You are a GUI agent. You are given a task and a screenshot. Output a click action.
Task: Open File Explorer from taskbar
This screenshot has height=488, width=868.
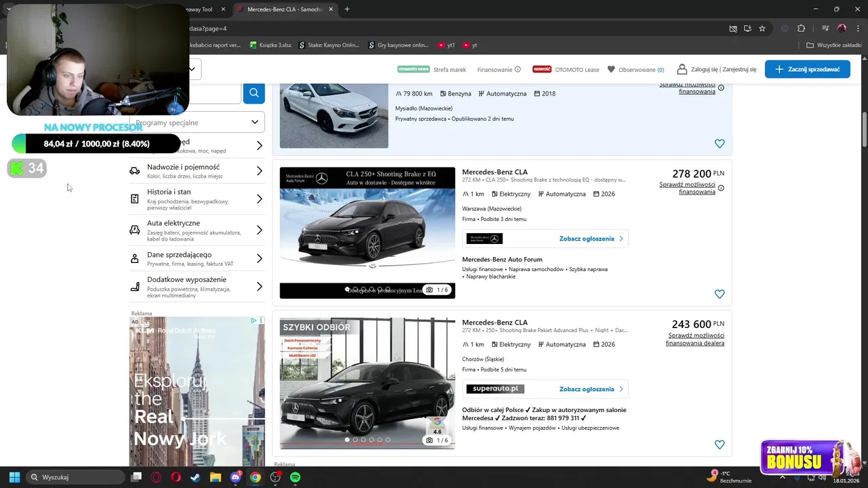pos(215,477)
